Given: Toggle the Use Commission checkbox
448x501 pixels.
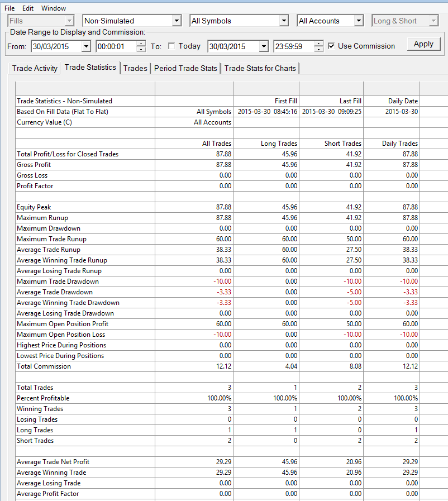Looking at the screenshot, I should (x=331, y=46).
